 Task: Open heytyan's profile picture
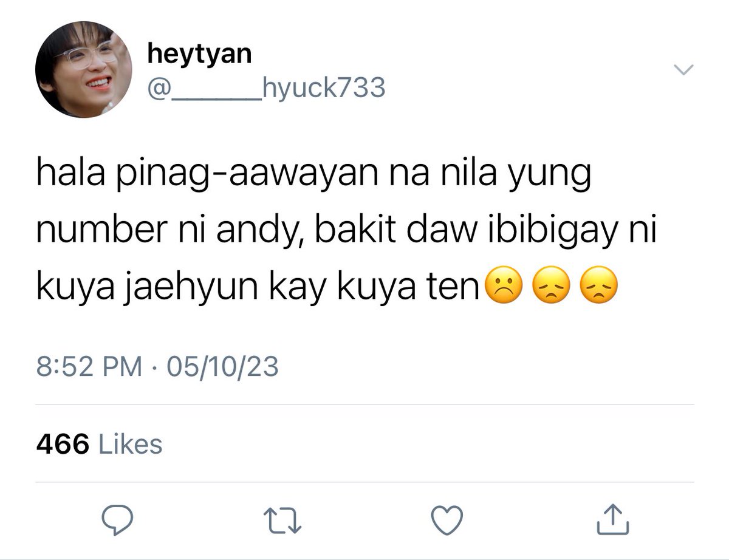84,72
